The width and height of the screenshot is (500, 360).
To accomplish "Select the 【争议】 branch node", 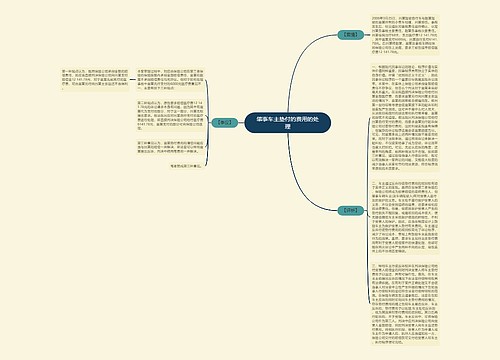I will (x=225, y=122).
